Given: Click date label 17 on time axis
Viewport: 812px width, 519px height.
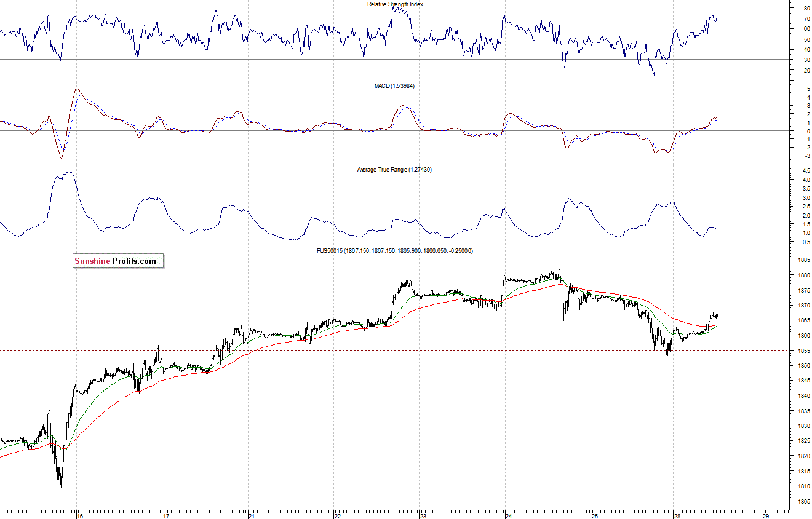Looking at the screenshot, I should click(166, 515).
